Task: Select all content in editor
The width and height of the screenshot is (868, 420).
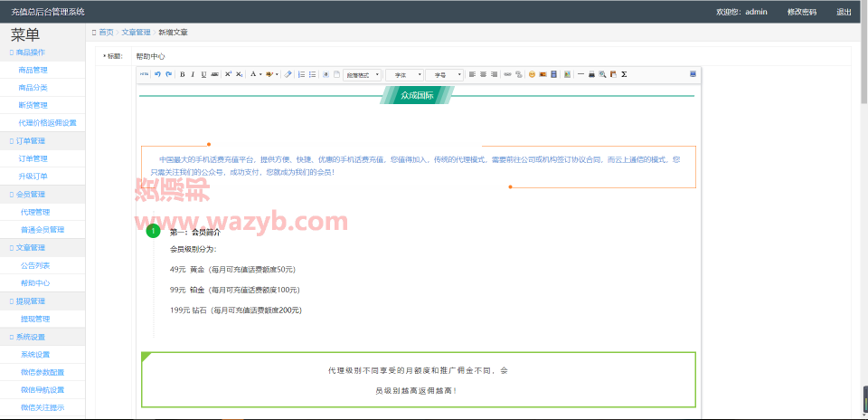Action: 326,74
